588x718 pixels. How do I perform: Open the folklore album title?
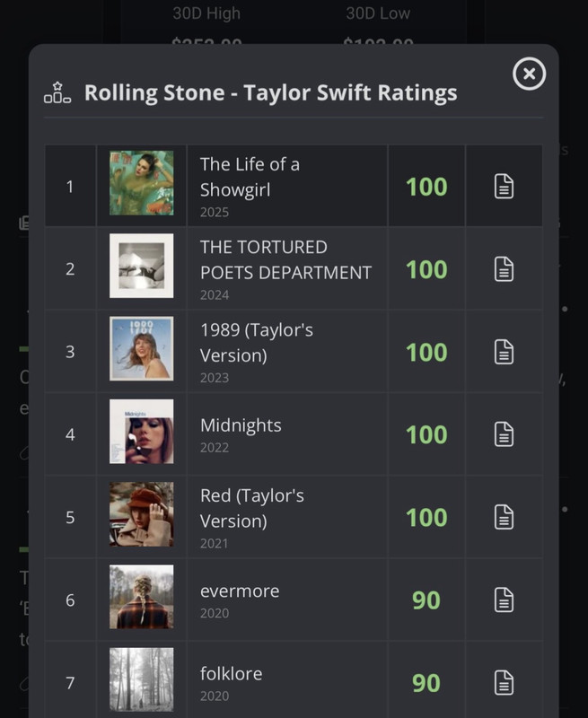(x=231, y=673)
